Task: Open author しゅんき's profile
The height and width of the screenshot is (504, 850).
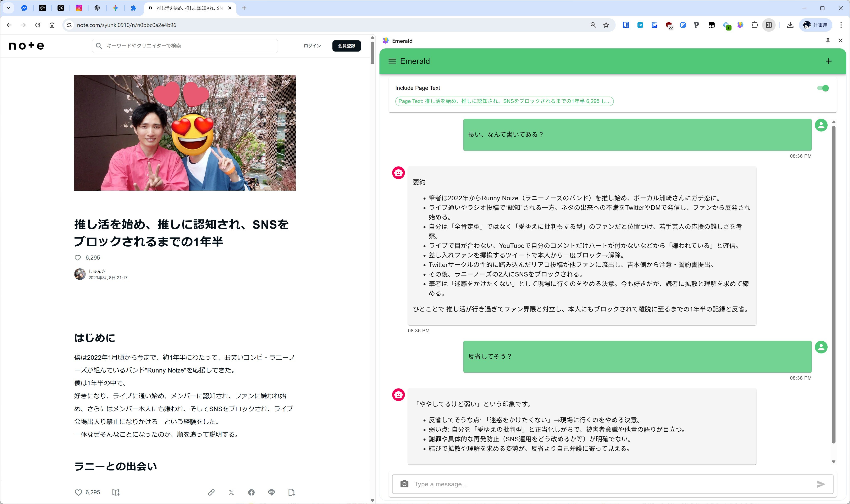Action: 97,271
